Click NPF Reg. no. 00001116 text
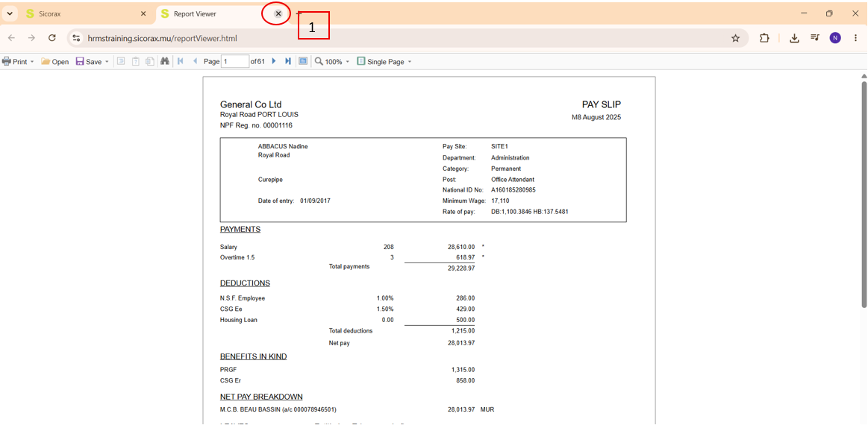This screenshot has width=868, height=431. click(x=256, y=125)
